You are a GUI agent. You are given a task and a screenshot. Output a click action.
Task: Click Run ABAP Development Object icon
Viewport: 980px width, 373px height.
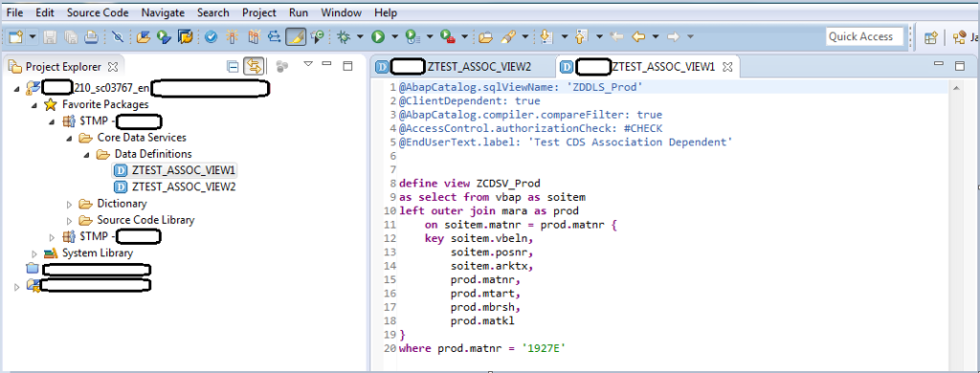click(x=165, y=37)
